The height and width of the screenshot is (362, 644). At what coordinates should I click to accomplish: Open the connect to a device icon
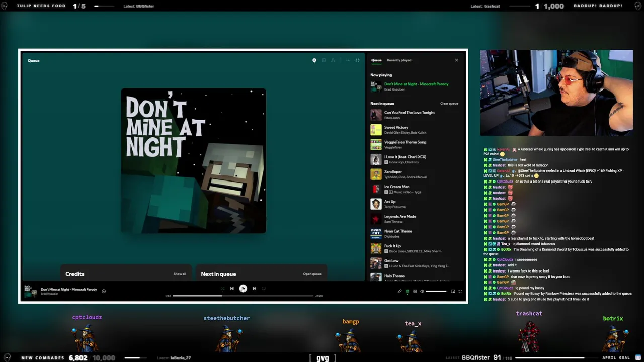click(x=415, y=291)
